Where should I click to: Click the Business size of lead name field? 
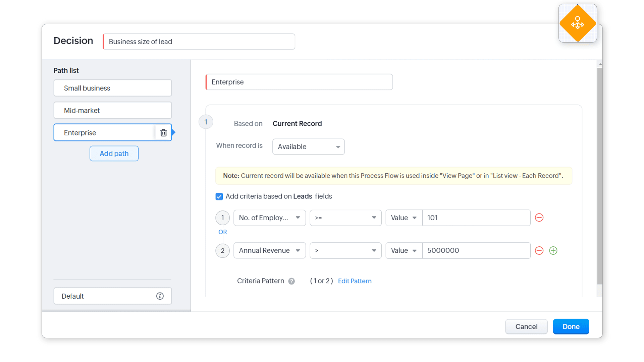(199, 42)
